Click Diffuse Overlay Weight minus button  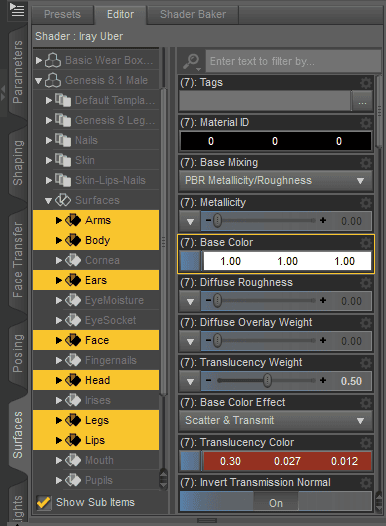click(208, 340)
